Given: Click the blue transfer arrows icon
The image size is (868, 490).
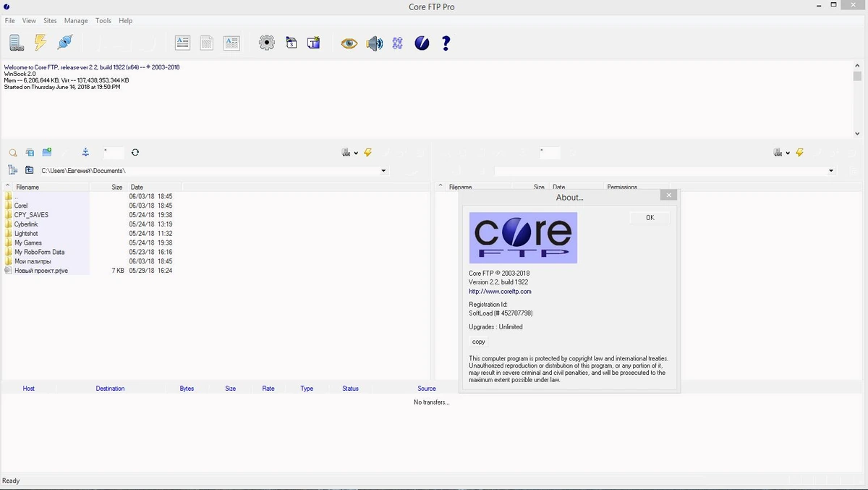Looking at the screenshot, I should [398, 43].
